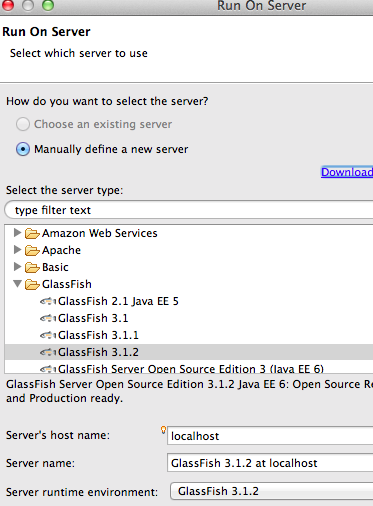Choose GlassFish 2.1 Java EE 5 server type
The width and height of the screenshot is (373, 506).
118,301
